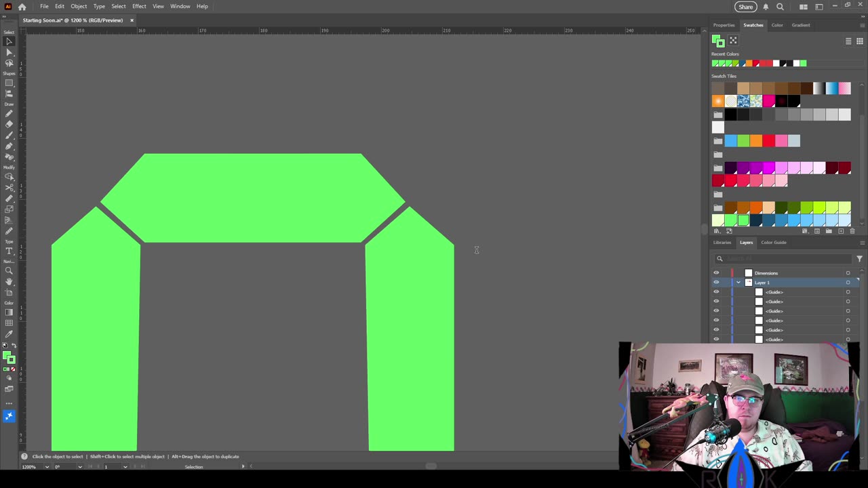Select the Direct Selection tool
This screenshot has width=868, height=488.
click(9, 52)
